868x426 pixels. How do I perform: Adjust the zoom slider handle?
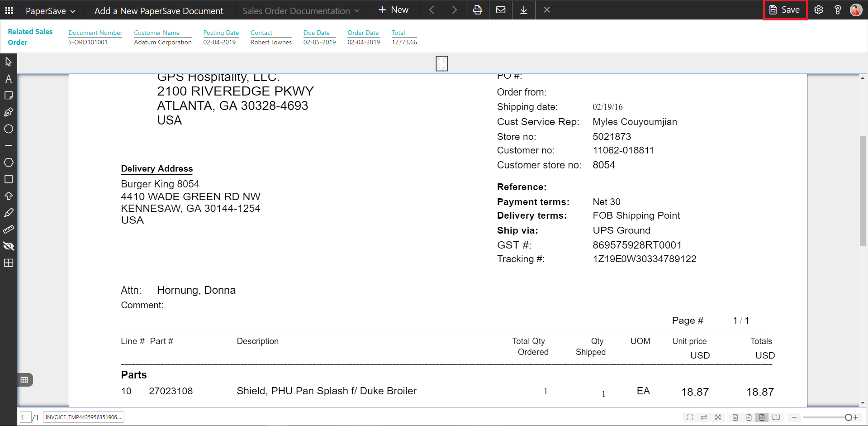point(848,417)
